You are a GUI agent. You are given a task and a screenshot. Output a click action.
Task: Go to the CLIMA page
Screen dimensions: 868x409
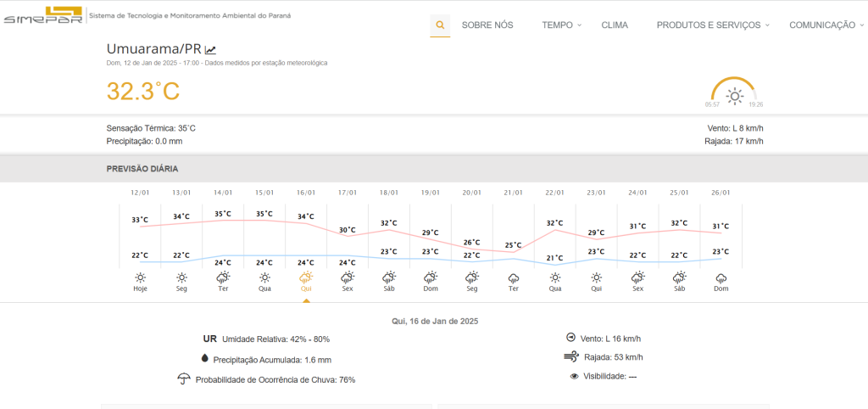click(x=615, y=25)
